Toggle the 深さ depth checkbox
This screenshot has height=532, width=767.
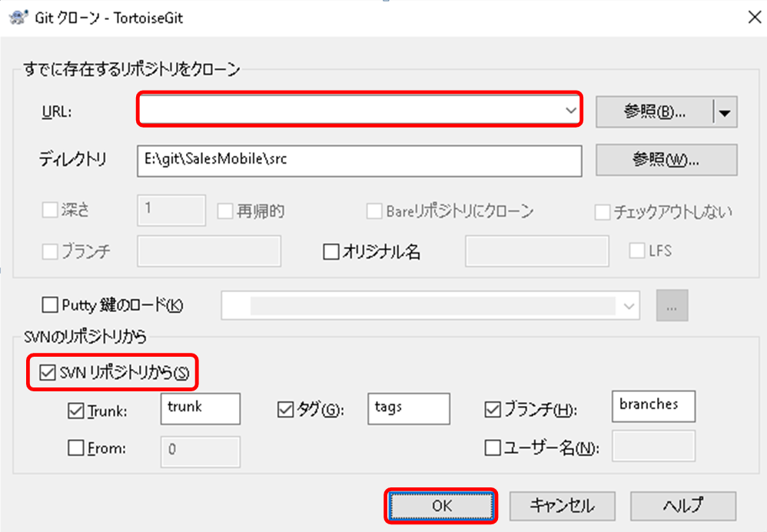coord(51,210)
